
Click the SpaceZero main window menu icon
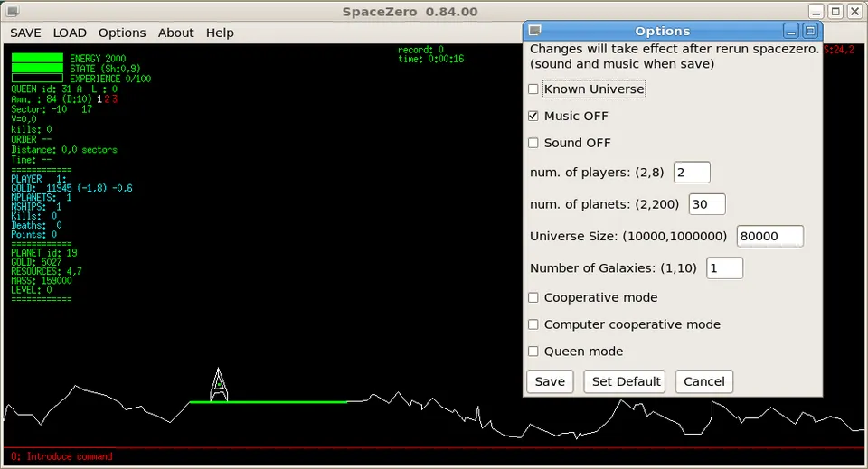tap(12, 11)
